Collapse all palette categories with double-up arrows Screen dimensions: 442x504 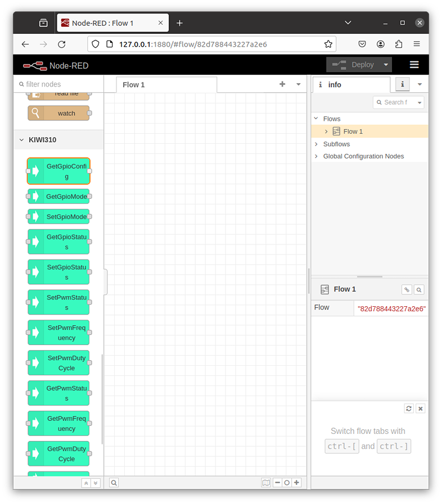pyautogui.click(x=86, y=483)
